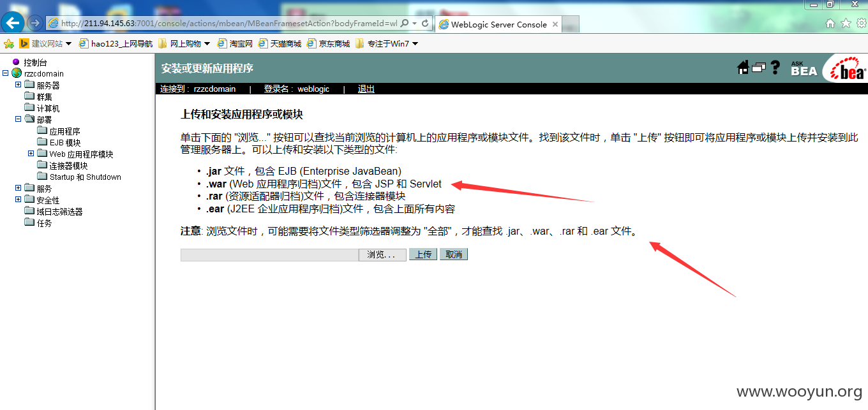Open console in new window icon
868x410 pixels.
(x=758, y=68)
